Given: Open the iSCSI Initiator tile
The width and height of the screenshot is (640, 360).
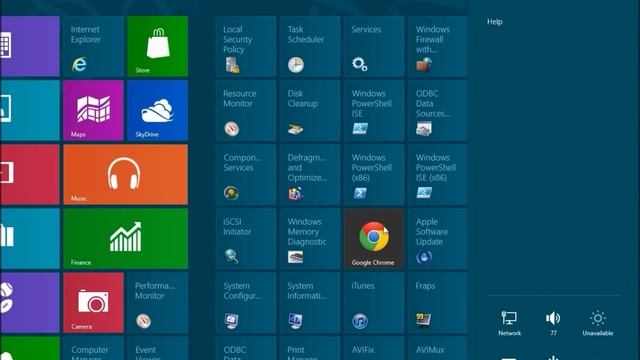Looking at the screenshot, I should [246, 238].
